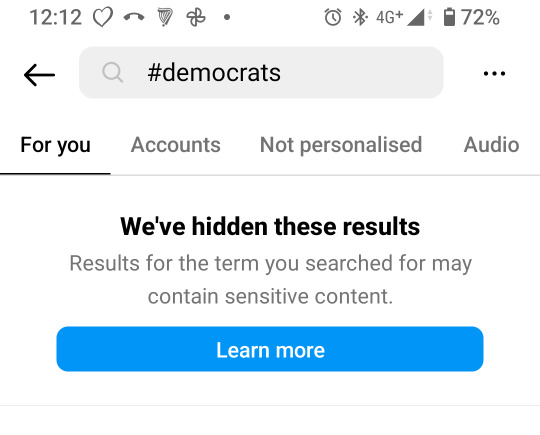Open the Not personalised tab
Screen dimensions: 540x435
(x=341, y=145)
